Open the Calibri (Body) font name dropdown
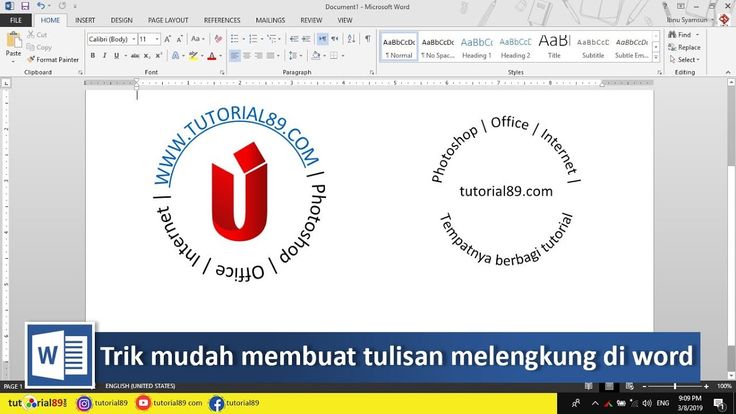 pos(134,39)
